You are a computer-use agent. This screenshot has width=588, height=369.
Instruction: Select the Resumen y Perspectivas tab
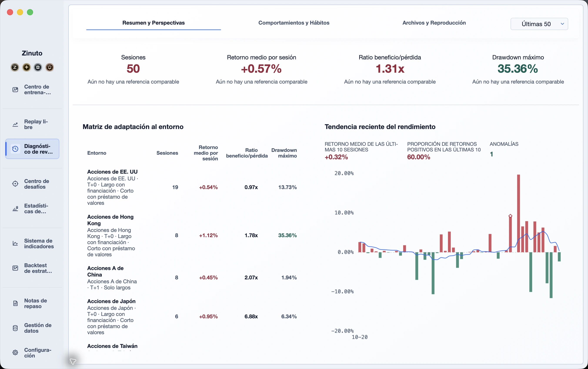(x=153, y=23)
